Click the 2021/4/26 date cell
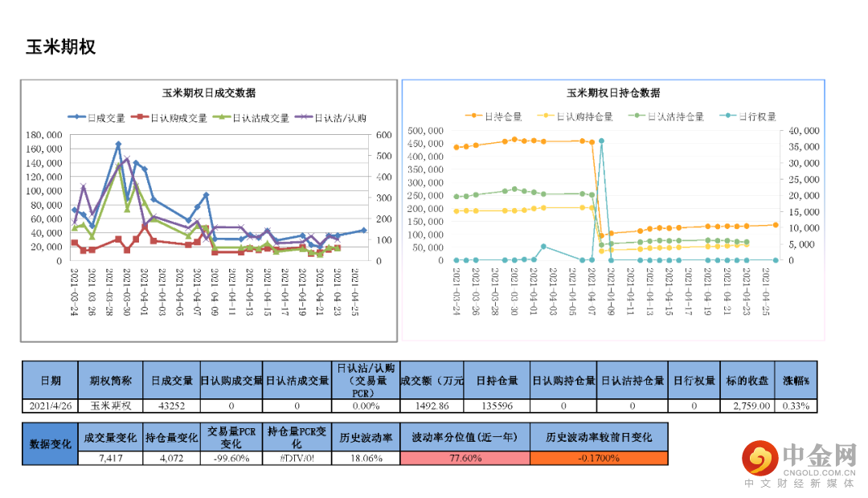The image size is (868, 498). tap(50, 406)
